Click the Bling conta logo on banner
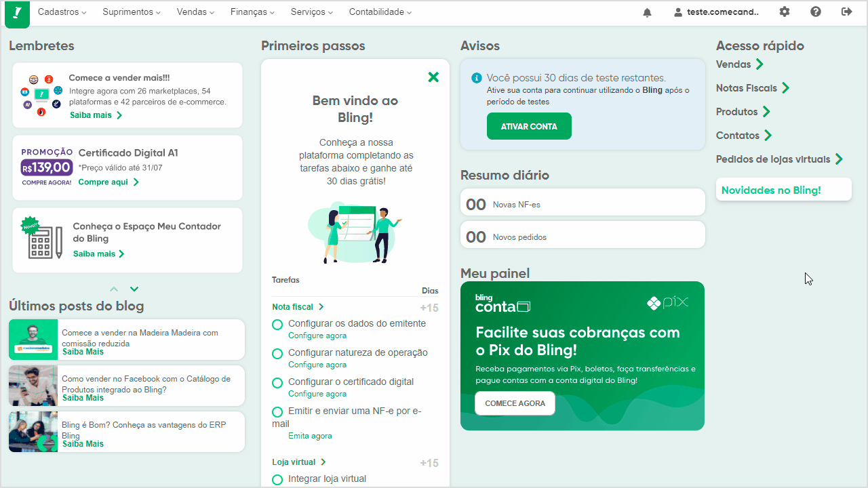This screenshot has width=868, height=488. pyautogui.click(x=502, y=304)
